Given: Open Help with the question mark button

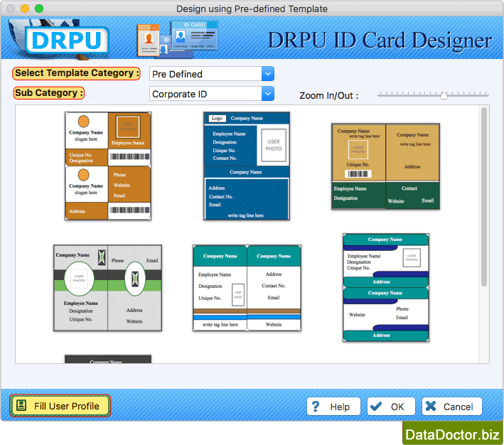Looking at the screenshot, I should pyautogui.click(x=333, y=407).
